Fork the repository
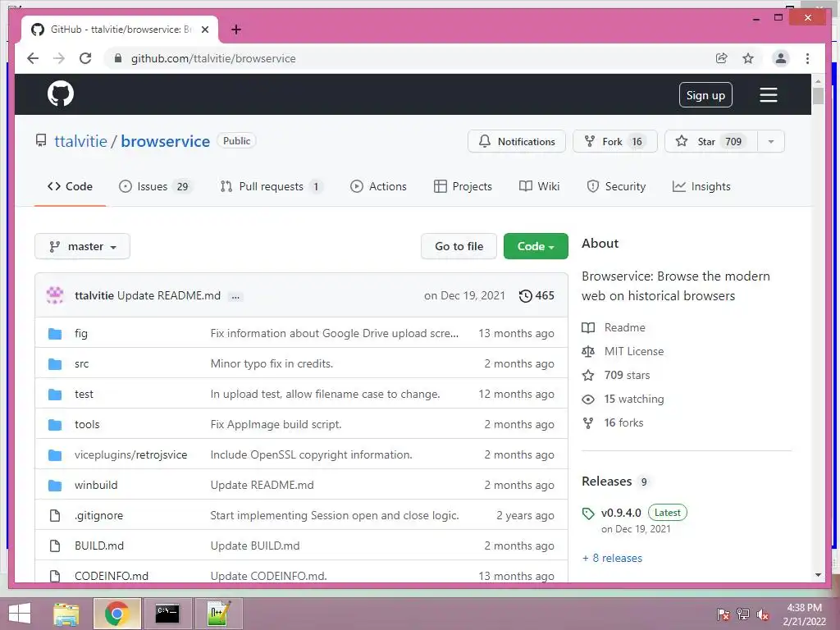Image resolution: width=840 pixels, height=630 pixels. [x=615, y=141]
